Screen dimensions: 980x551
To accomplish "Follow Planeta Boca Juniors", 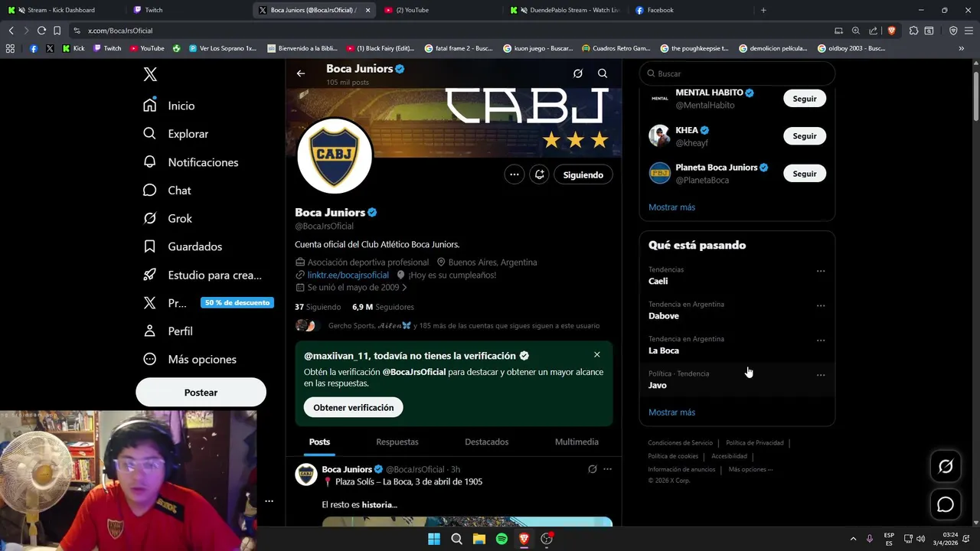I will pyautogui.click(x=805, y=174).
